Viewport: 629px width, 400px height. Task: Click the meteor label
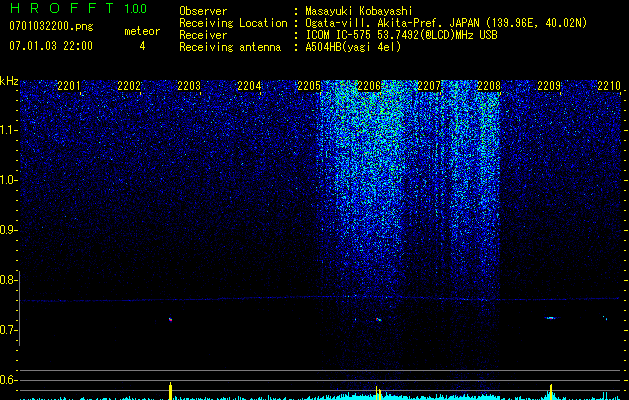(142, 31)
